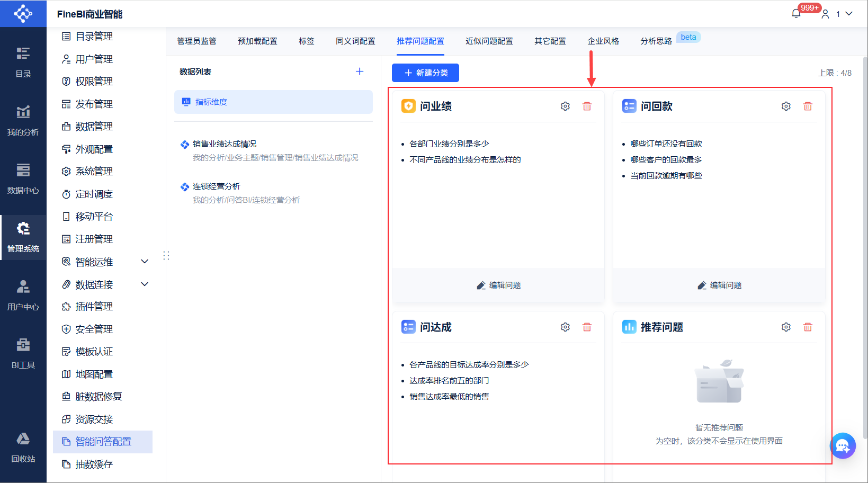Delete the 问业绩 category

point(587,106)
